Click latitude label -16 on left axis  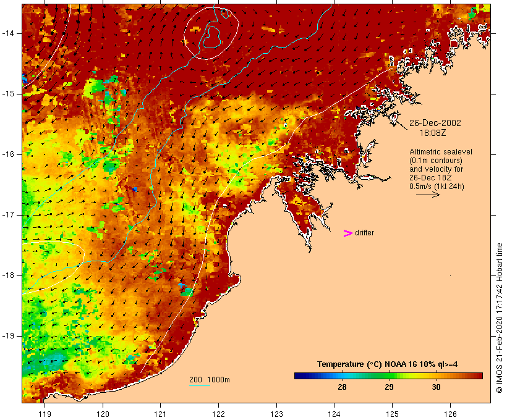(x=8, y=154)
